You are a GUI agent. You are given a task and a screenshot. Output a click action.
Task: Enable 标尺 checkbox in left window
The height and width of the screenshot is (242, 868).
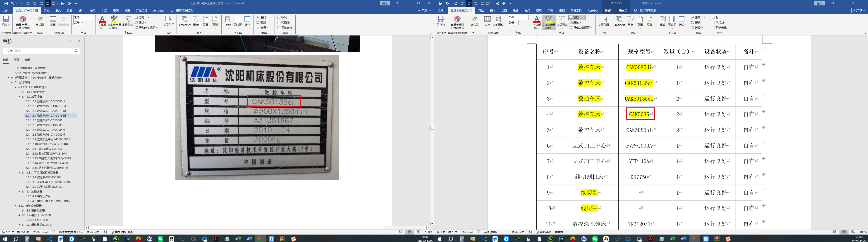pyautogui.click(x=279, y=17)
